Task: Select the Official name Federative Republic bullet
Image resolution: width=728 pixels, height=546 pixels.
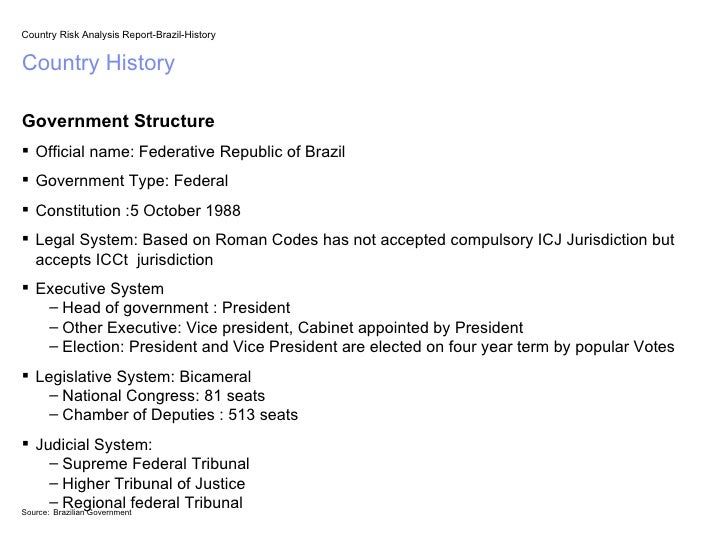Action: click(x=190, y=152)
